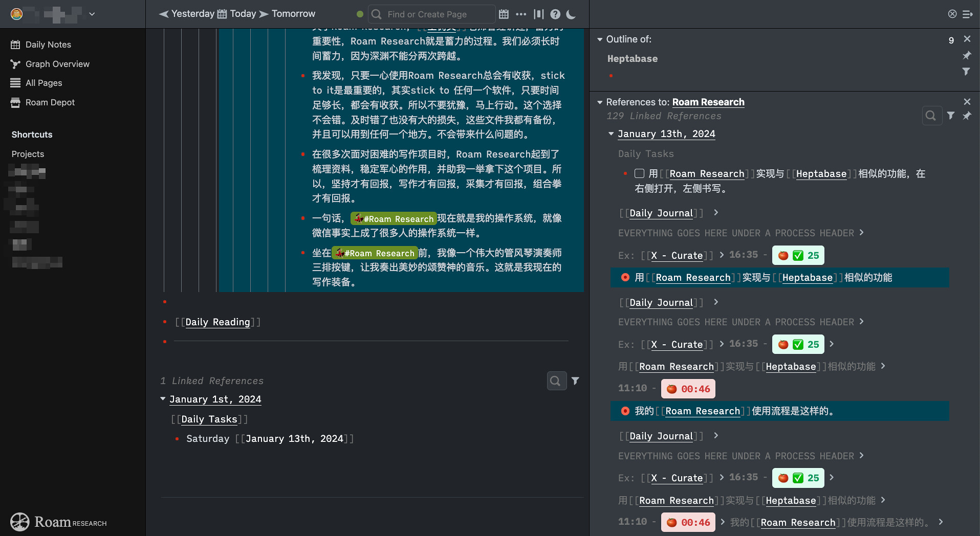Open Roam Research link in References header
The width and height of the screenshot is (980, 536).
[x=708, y=102]
